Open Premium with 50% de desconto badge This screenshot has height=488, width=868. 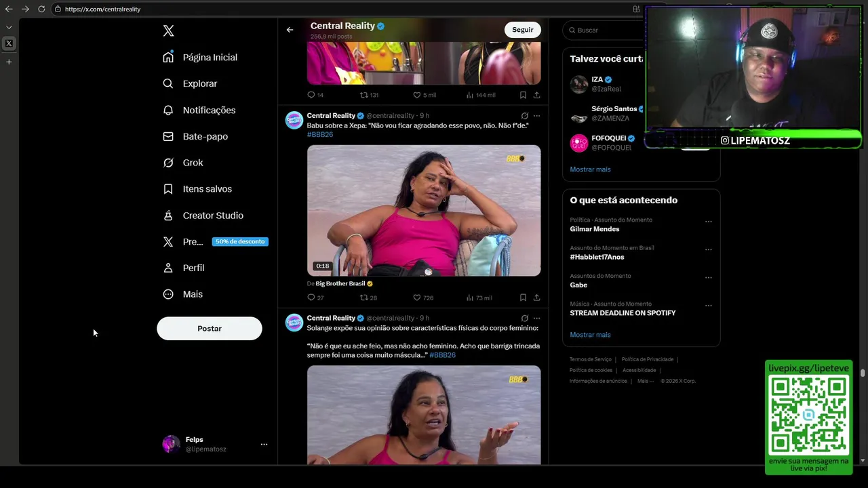click(215, 241)
